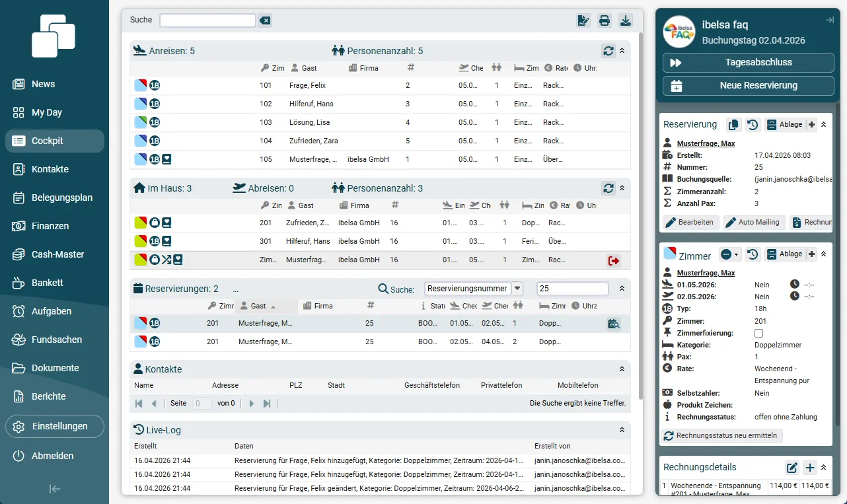Open the Auto Mailing button
This screenshot has height=504, width=847.
(753, 222)
